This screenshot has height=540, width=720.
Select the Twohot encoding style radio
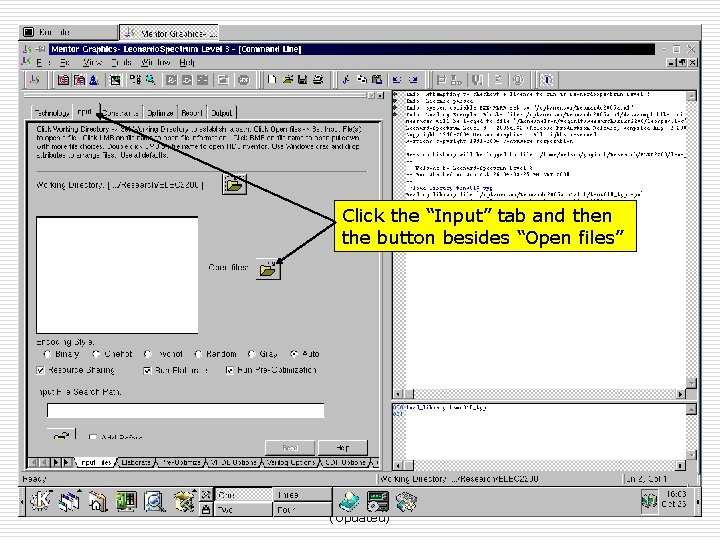click(x=147, y=354)
